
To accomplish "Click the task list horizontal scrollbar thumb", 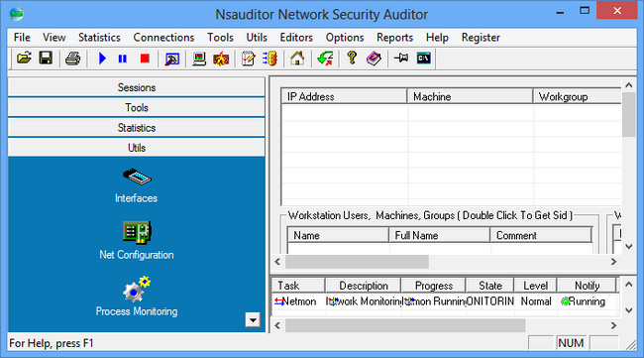I will (405, 325).
